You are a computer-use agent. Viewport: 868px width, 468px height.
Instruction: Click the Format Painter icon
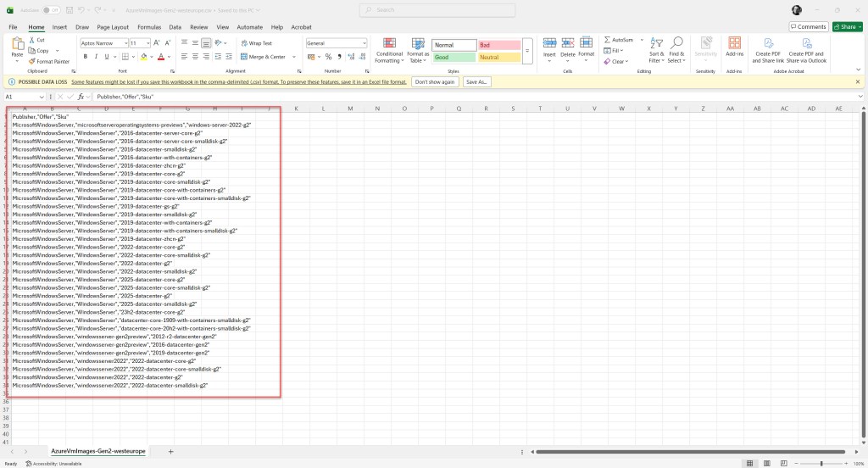click(x=31, y=61)
